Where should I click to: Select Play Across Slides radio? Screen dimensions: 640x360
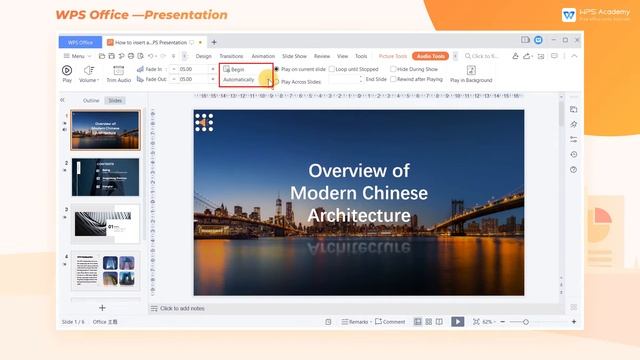tap(277, 82)
